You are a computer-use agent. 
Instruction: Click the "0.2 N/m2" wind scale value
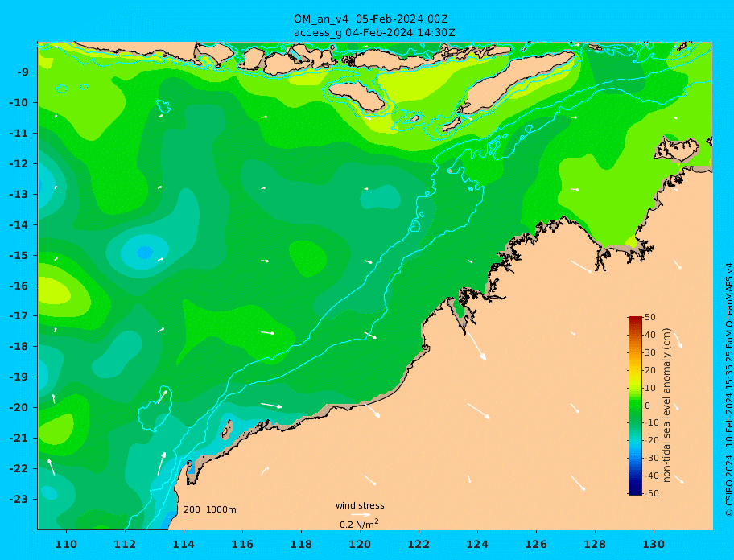(359, 524)
